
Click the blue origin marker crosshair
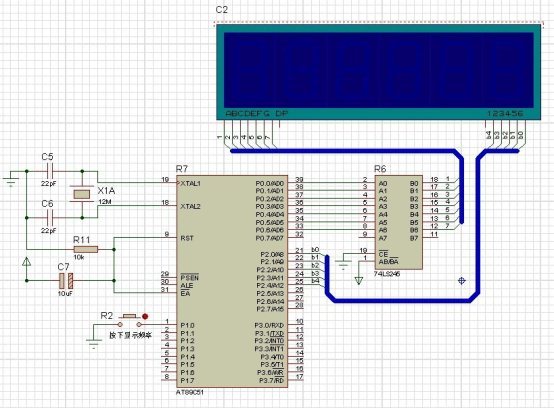point(461,280)
